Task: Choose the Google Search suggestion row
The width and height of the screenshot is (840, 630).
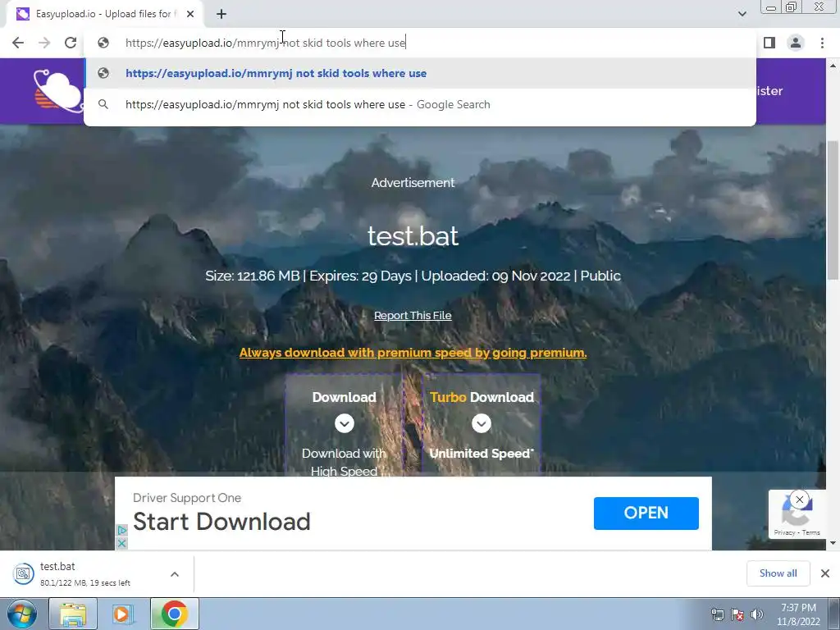Action: click(x=420, y=104)
